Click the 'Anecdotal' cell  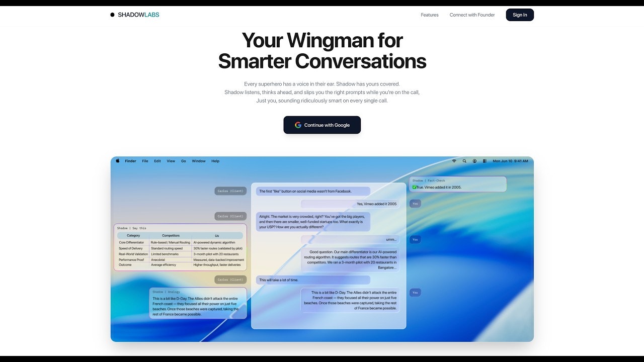tap(158, 260)
